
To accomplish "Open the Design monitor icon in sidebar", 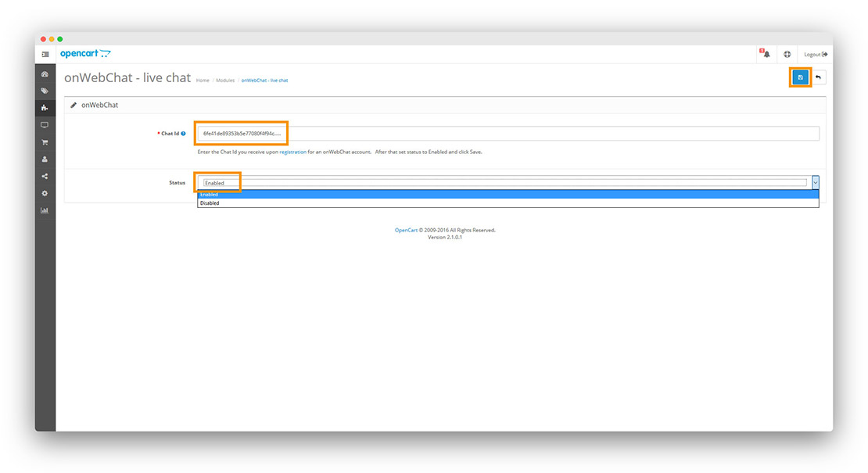I will 45,124.
